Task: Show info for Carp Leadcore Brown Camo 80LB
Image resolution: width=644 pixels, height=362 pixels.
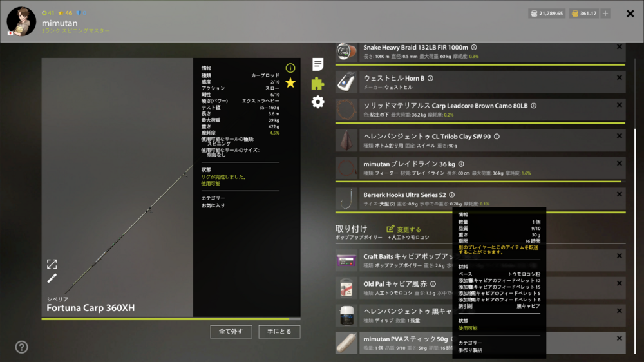Action: click(x=533, y=106)
